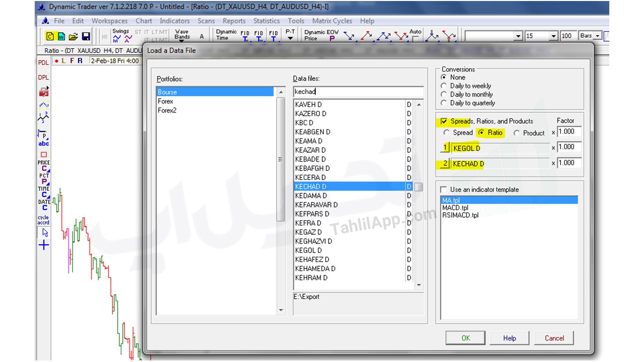Select the DATE C sidebar tool
The height and width of the screenshot is (362, 644).
[44, 205]
